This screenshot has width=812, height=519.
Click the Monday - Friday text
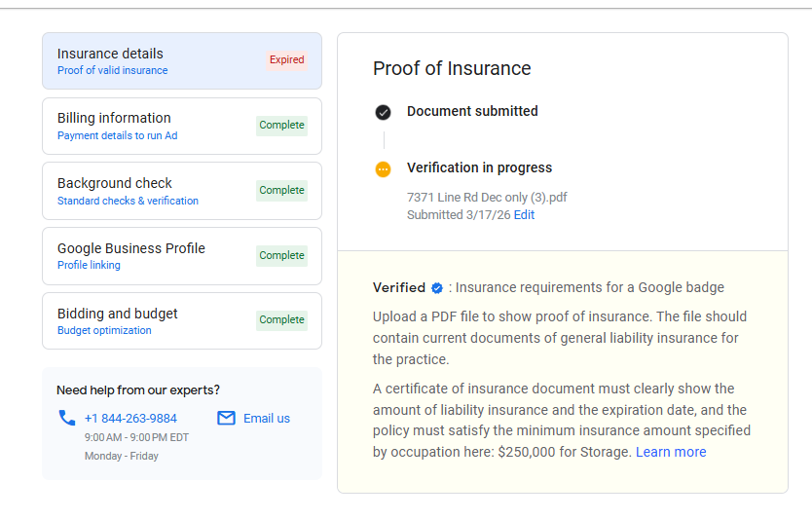[122, 457]
